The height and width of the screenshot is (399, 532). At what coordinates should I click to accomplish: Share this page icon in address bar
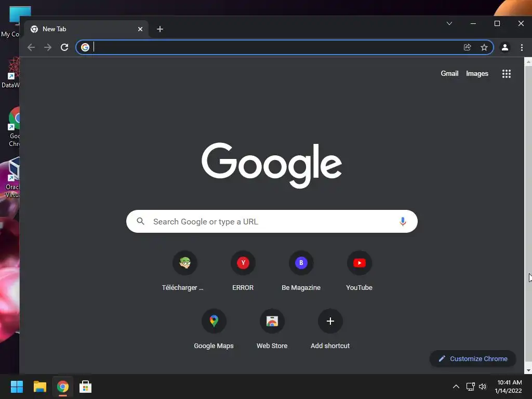tap(468, 47)
